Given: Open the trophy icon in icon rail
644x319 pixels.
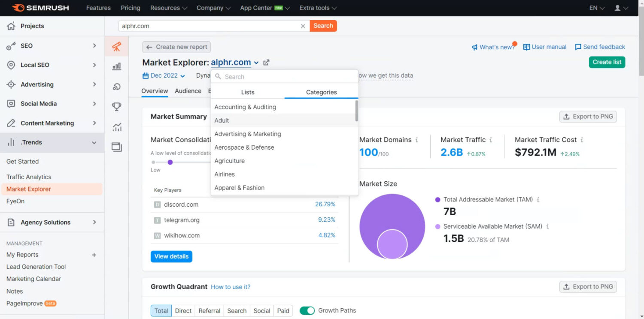Looking at the screenshot, I should [117, 107].
